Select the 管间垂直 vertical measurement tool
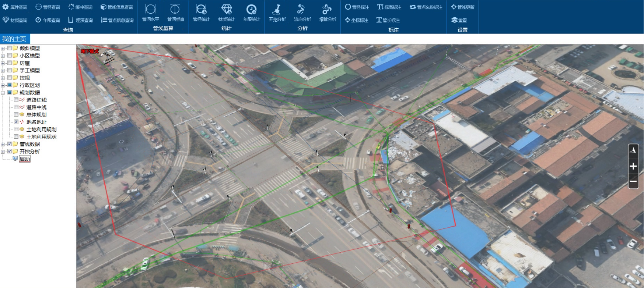Screen dimensions: 644x288 [175, 13]
